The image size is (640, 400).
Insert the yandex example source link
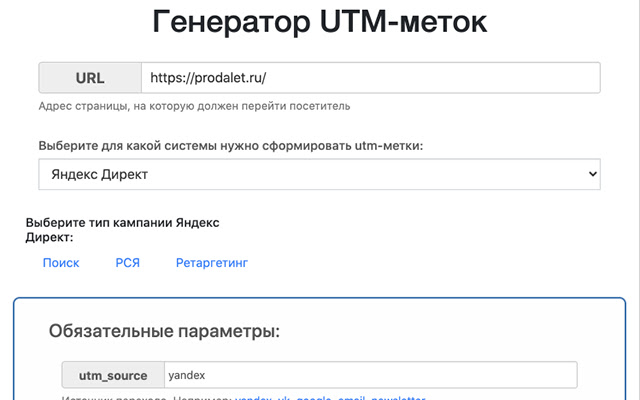point(253,398)
